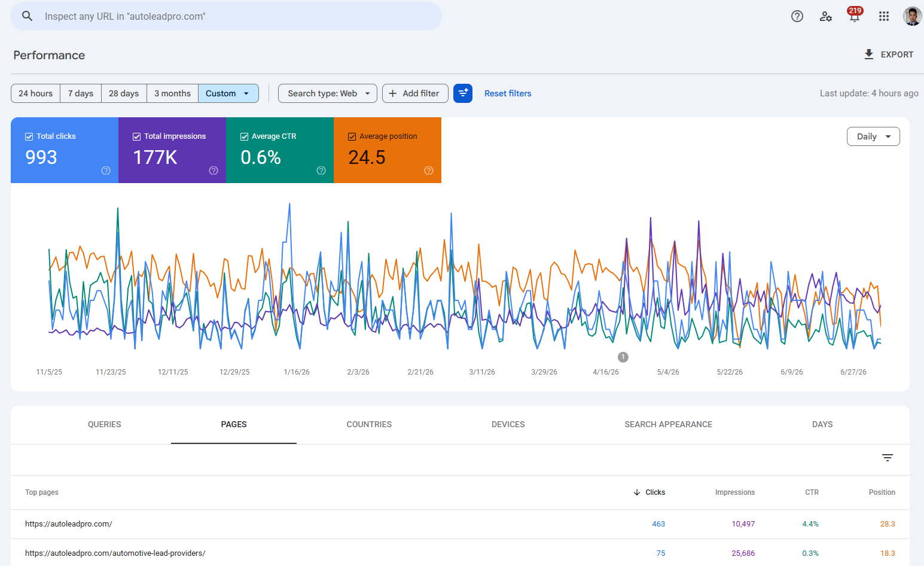924x566 pixels.
Task: Toggle the Total clicks checkbox
Action: (29, 136)
